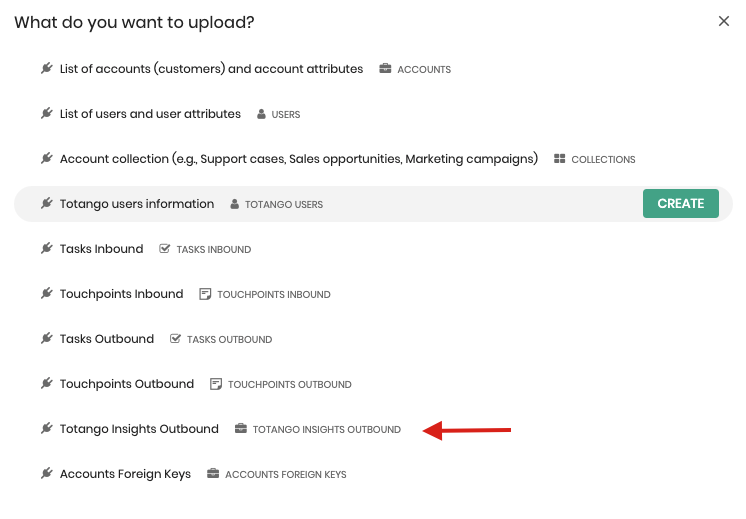Select Totango Insights Outbound option
The width and height of the screenshot is (746, 519).
point(373,429)
